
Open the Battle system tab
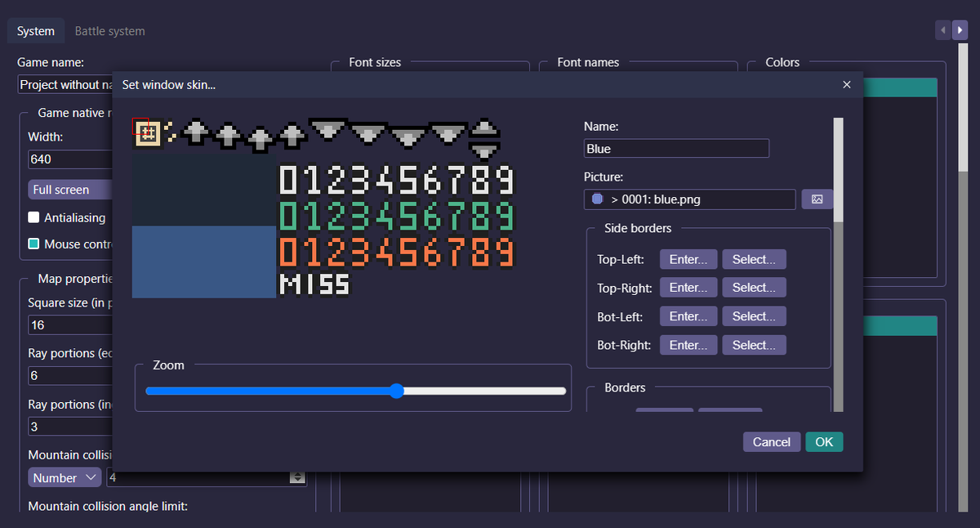[x=109, y=31]
